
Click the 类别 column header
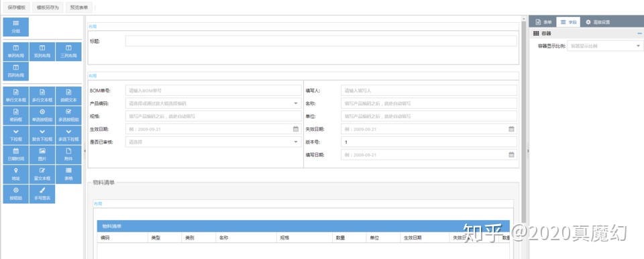click(199, 238)
